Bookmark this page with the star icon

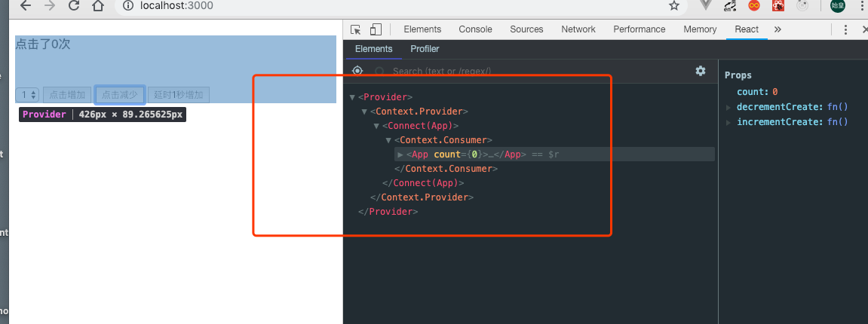point(673,6)
